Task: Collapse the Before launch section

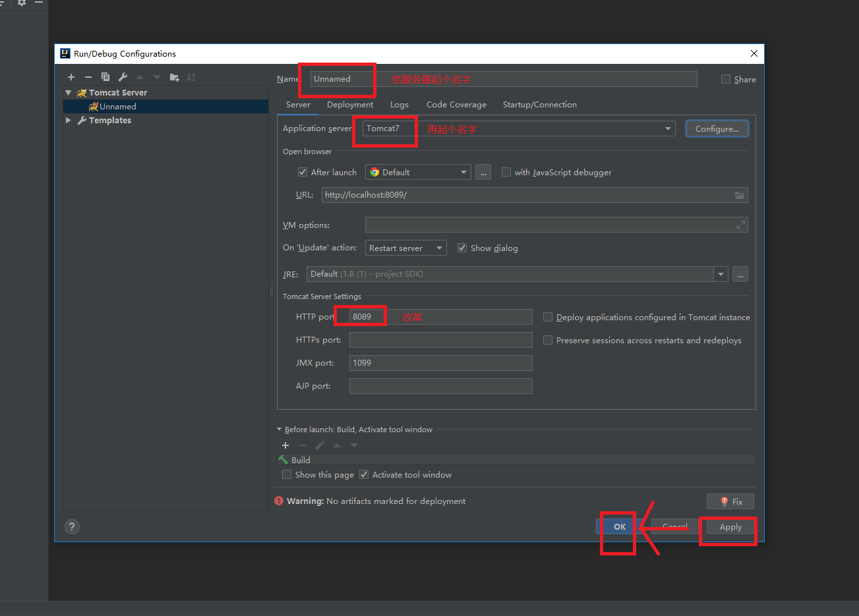Action: coord(280,429)
